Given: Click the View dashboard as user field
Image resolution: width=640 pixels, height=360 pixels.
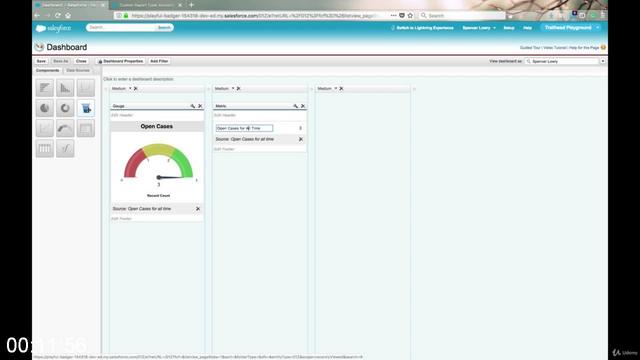Looking at the screenshot, I should [x=562, y=61].
